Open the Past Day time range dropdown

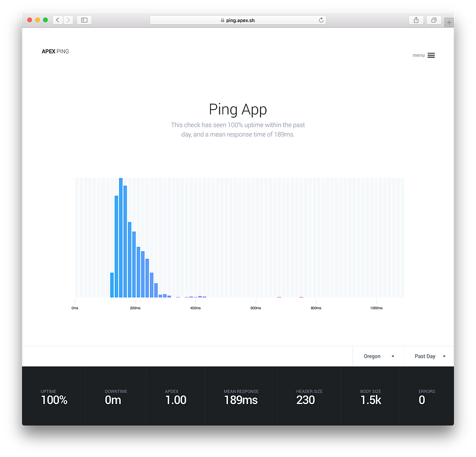[429, 356]
